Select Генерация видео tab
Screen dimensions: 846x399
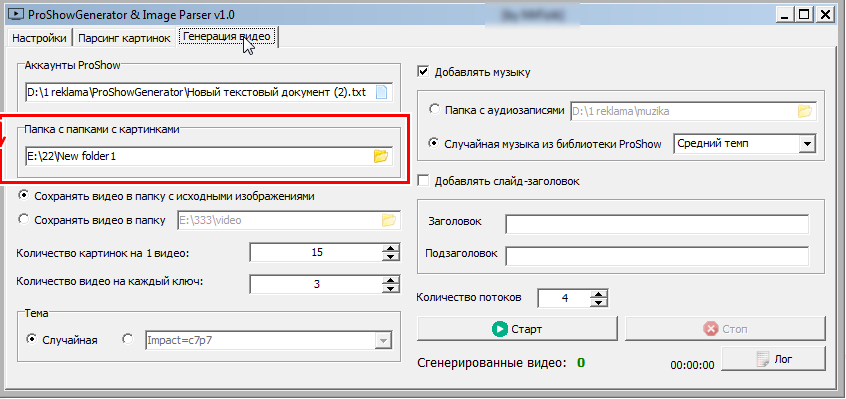pos(227,38)
